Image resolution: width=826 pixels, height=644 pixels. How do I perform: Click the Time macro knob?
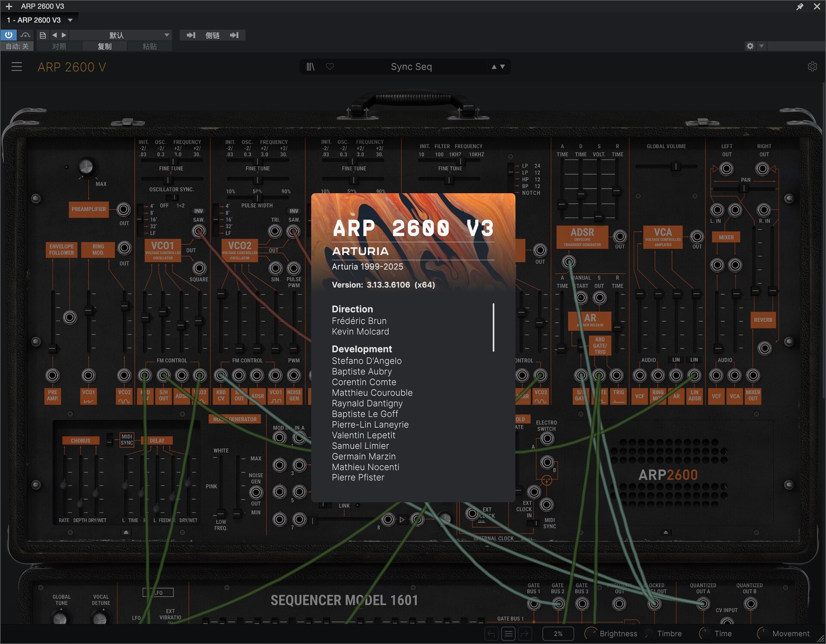706,634
